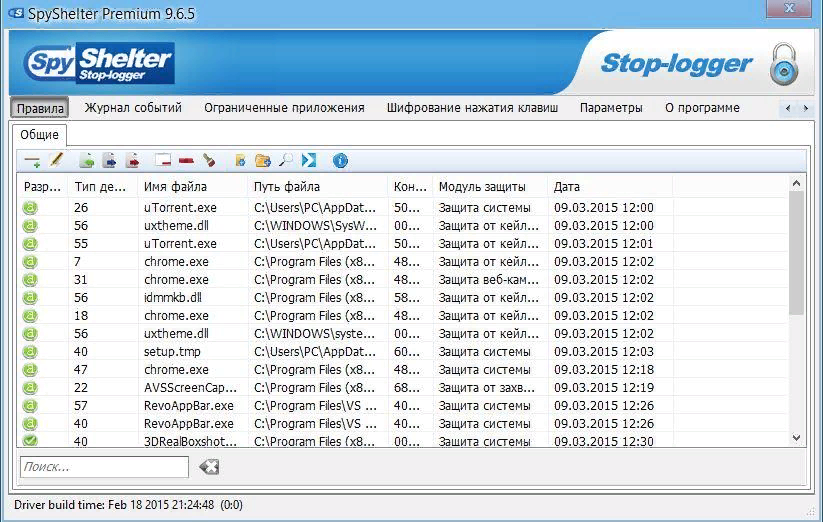Clear the search box with the X icon
Image resolution: width=823 pixels, height=522 pixels.
tap(209, 466)
